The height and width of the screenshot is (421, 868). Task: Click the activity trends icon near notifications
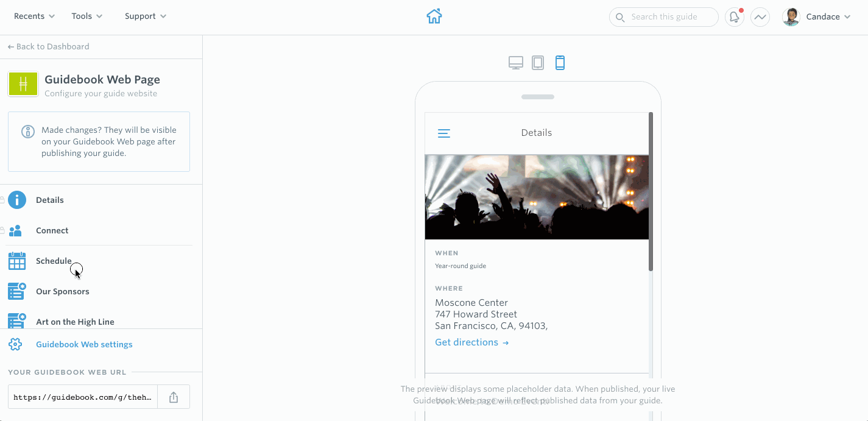[x=760, y=16]
